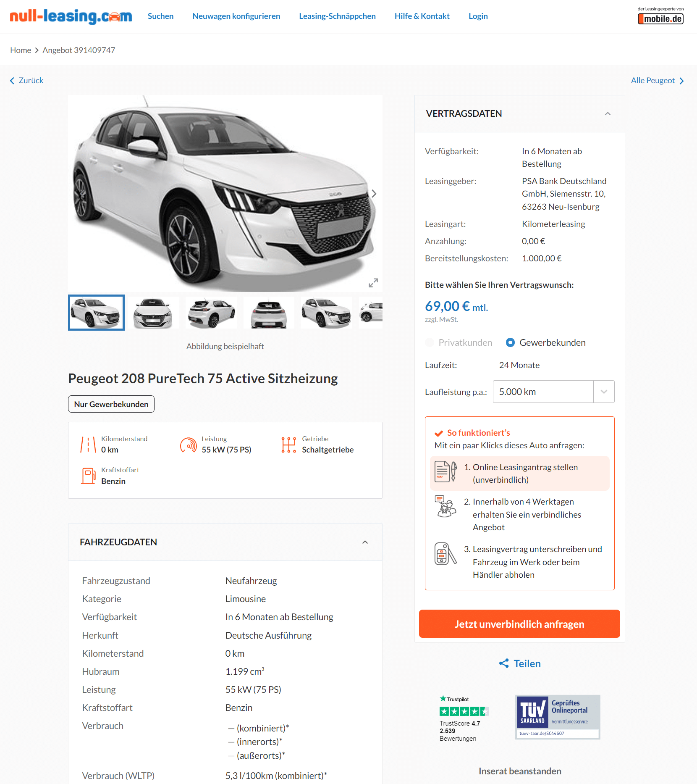Collapse the Vertragsdaten section
This screenshot has width=697, height=784.
coord(608,114)
